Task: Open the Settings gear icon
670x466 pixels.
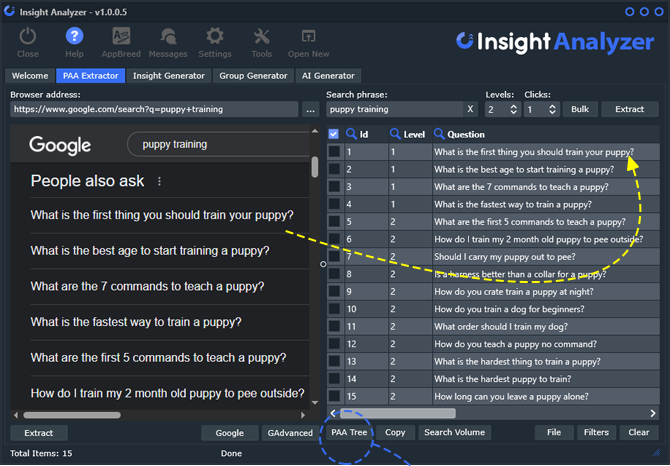Action: point(215,36)
